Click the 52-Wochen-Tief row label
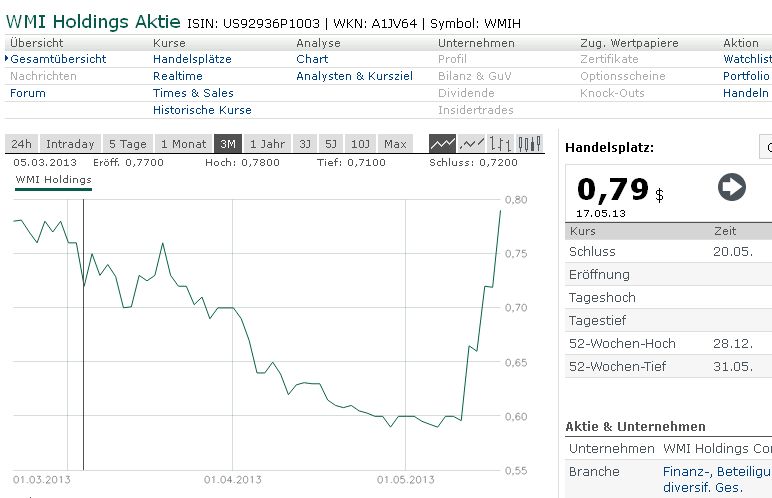Screen dimensions: 772x498 [x=617, y=366]
